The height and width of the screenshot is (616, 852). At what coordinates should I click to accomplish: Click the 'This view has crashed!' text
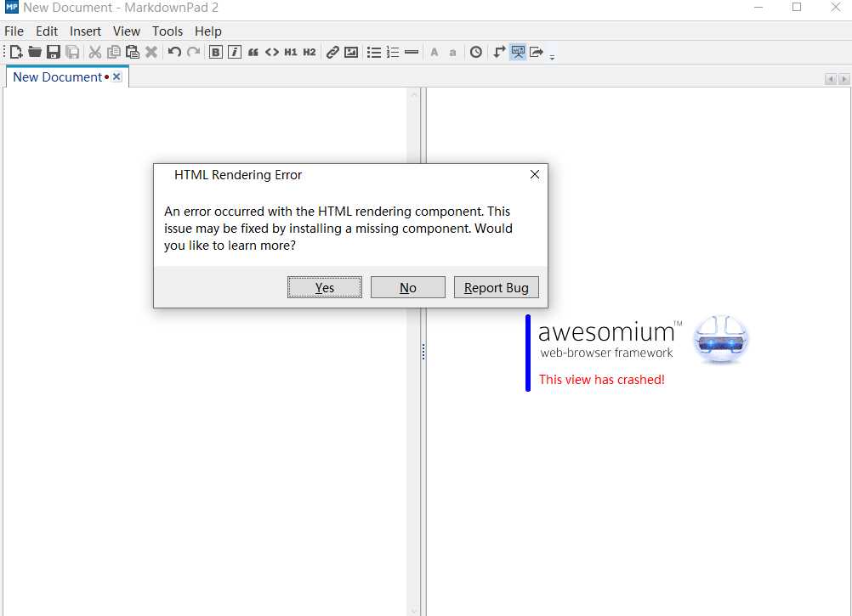click(601, 379)
